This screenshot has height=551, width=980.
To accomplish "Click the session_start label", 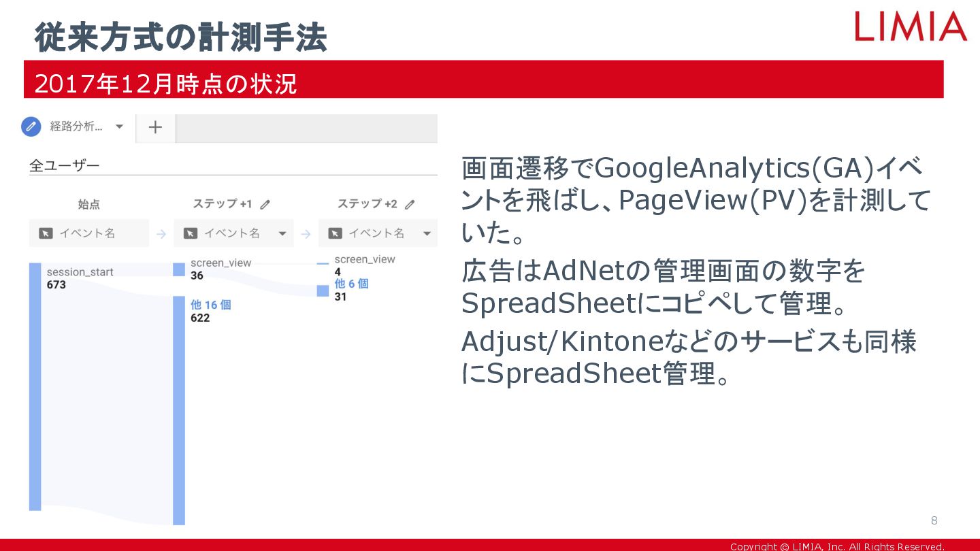I will point(80,272).
